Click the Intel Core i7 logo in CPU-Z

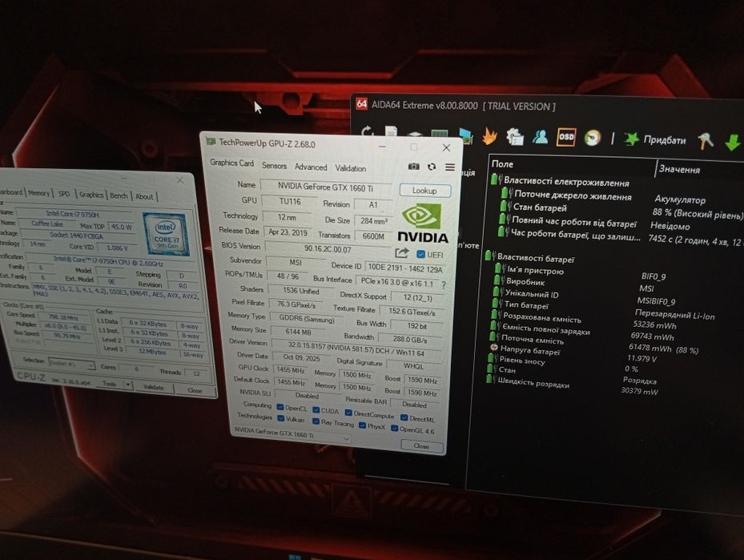(167, 235)
